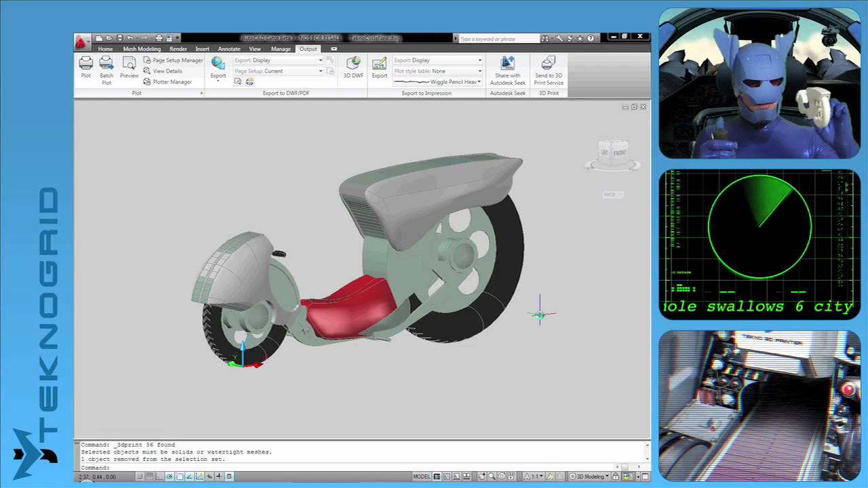Toggle the MODEL space status button
Viewport: 868px width, 488px height.
coord(421,476)
